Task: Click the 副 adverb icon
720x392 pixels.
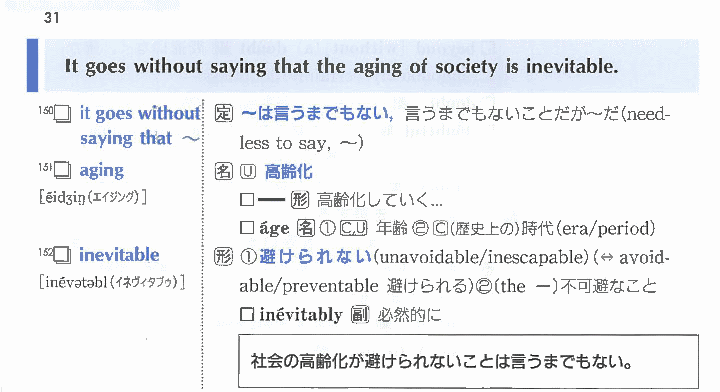Action: [x=360, y=314]
